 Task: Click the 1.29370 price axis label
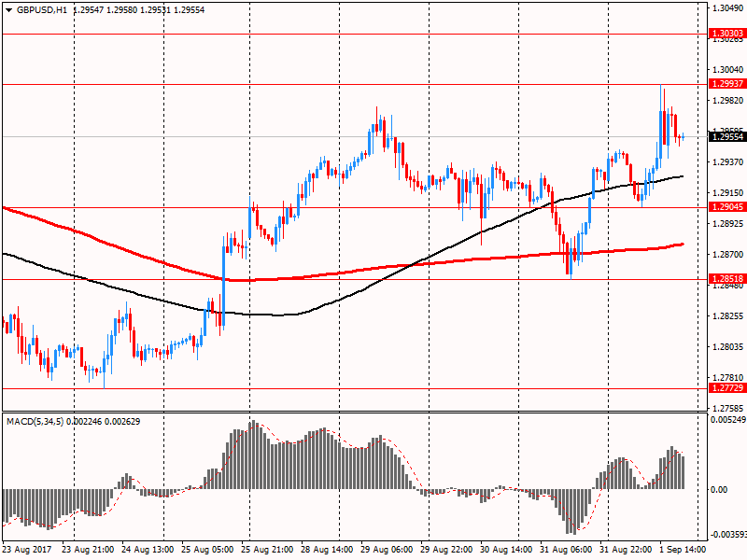[728, 162]
